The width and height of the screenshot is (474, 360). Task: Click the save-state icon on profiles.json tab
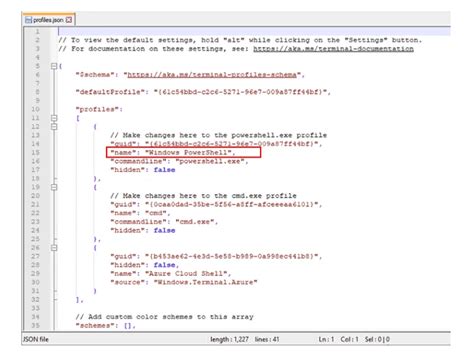click(x=28, y=20)
